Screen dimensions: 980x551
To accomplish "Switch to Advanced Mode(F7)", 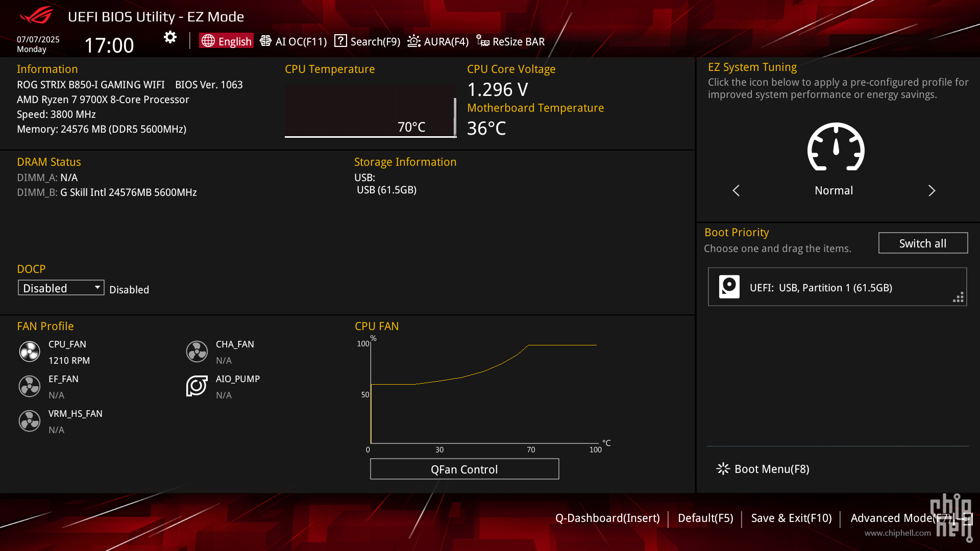I will 901,518.
